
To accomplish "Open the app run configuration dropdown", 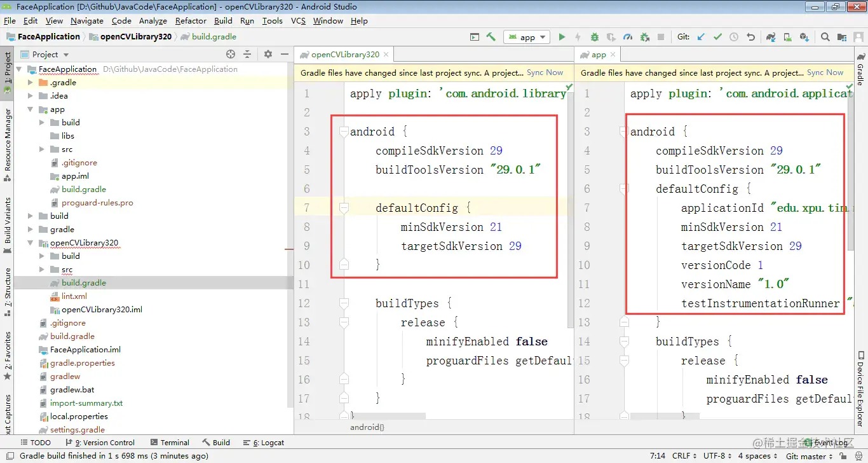I will [x=527, y=37].
